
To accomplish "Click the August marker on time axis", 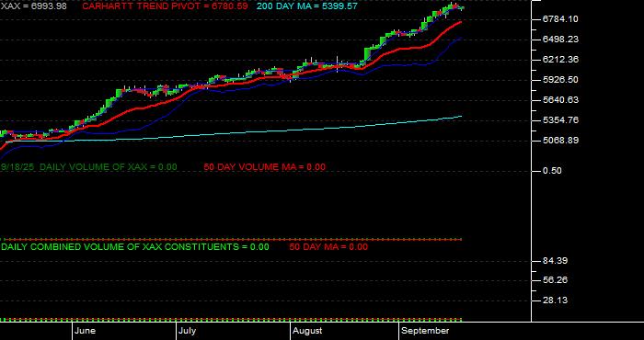I will (x=307, y=331).
